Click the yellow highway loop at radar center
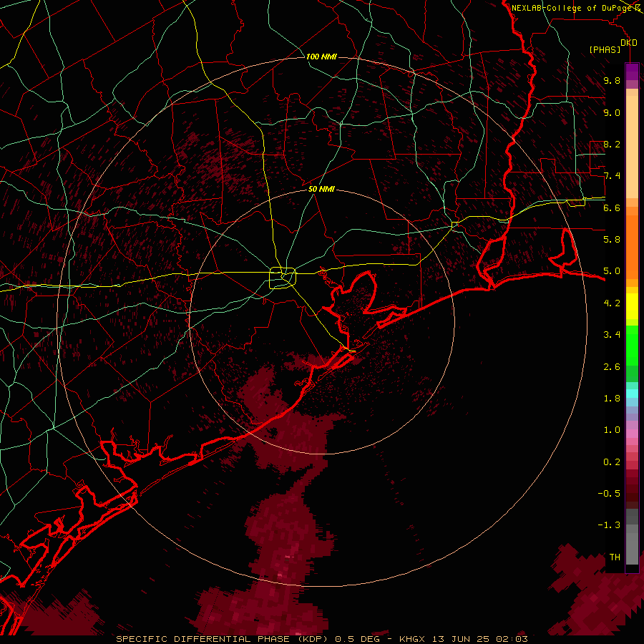 (x=283, y=278)
